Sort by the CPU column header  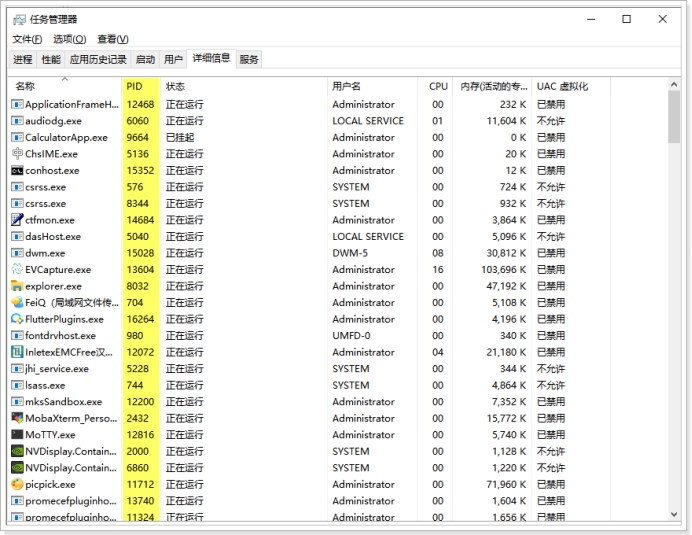[435, 86]
